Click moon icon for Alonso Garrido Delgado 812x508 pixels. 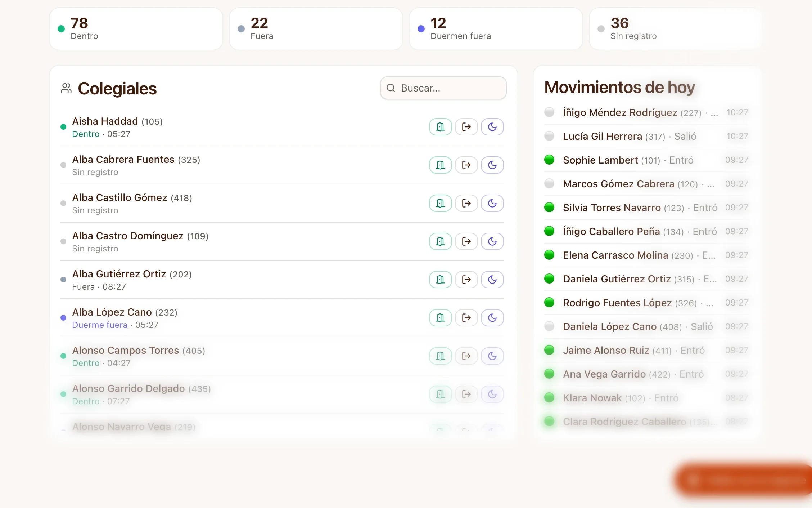[x=492, y=394]
